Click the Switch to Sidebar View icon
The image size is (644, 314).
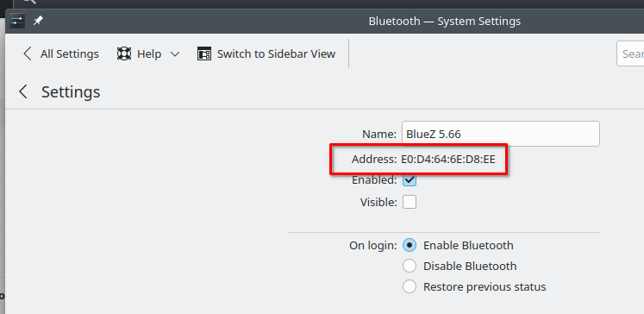204,53
